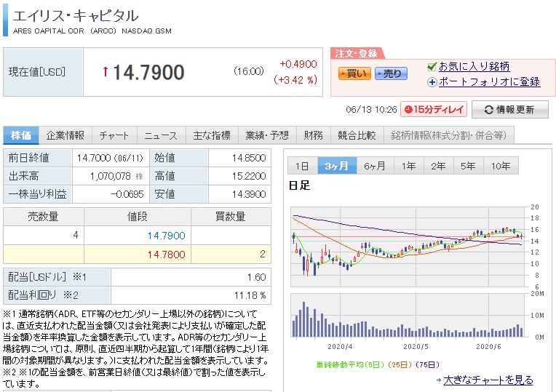Viewport: 556px width, 392px height.
Task: Click the 情報更新 refresh button
Action: point(510,110)
